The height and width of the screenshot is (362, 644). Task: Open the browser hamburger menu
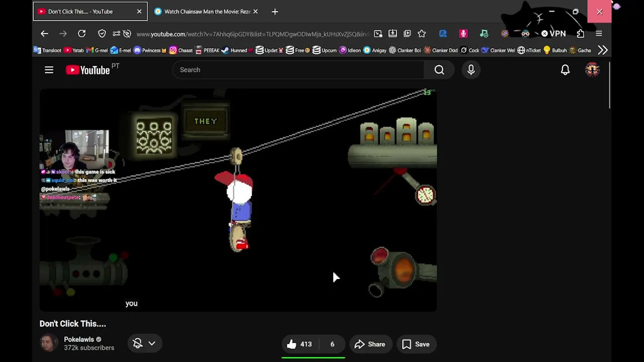599,34
